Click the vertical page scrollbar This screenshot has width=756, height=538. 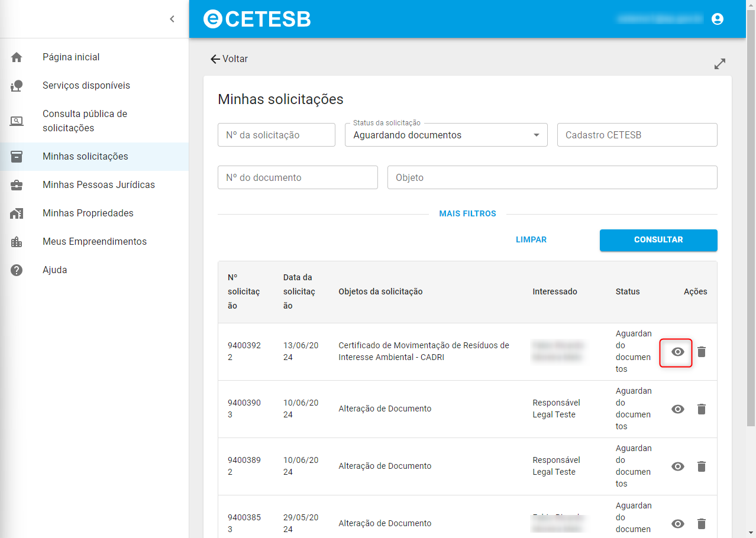coord(751,219)
